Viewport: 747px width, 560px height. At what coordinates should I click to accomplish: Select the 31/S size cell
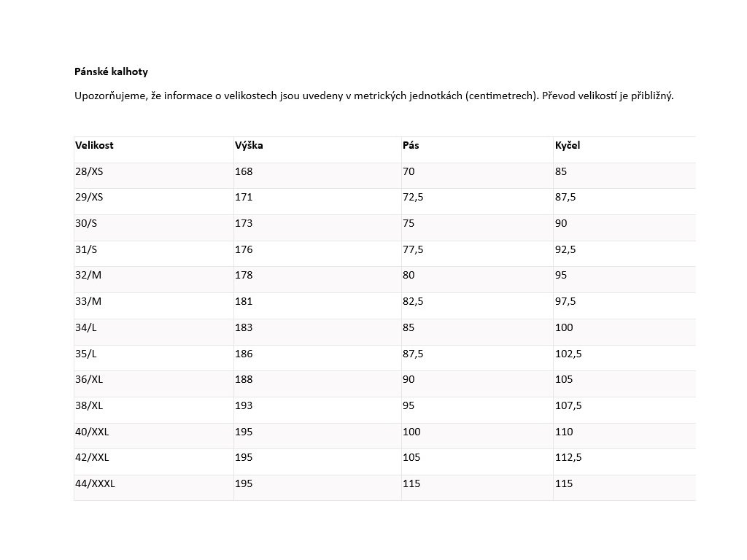click(85, 249)
